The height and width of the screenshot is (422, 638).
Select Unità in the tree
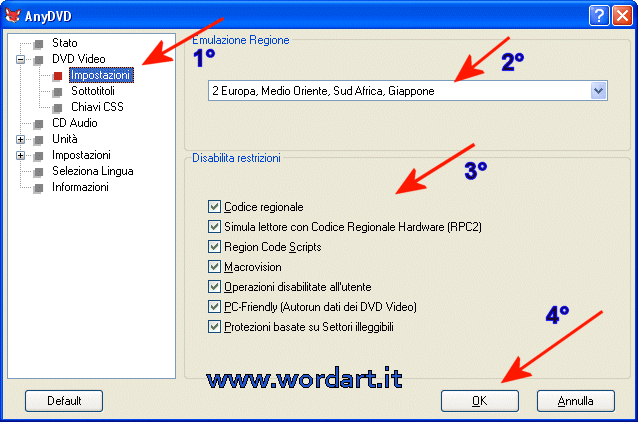point(64,139)
